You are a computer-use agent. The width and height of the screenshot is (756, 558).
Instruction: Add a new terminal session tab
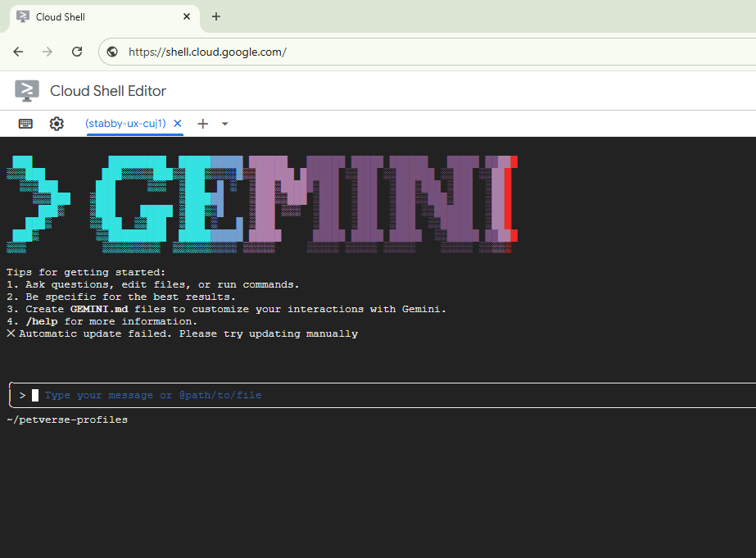pos(203,124)
